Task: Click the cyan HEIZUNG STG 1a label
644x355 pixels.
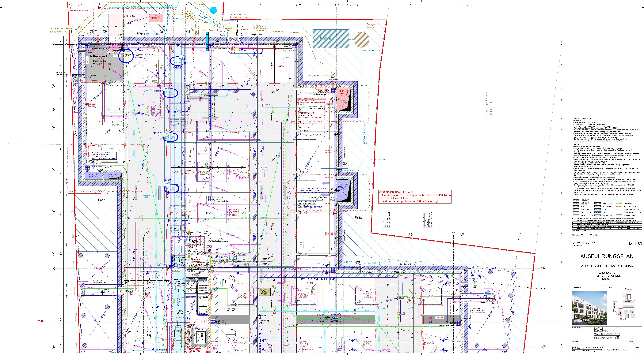Action: click(x=207, y=42)
